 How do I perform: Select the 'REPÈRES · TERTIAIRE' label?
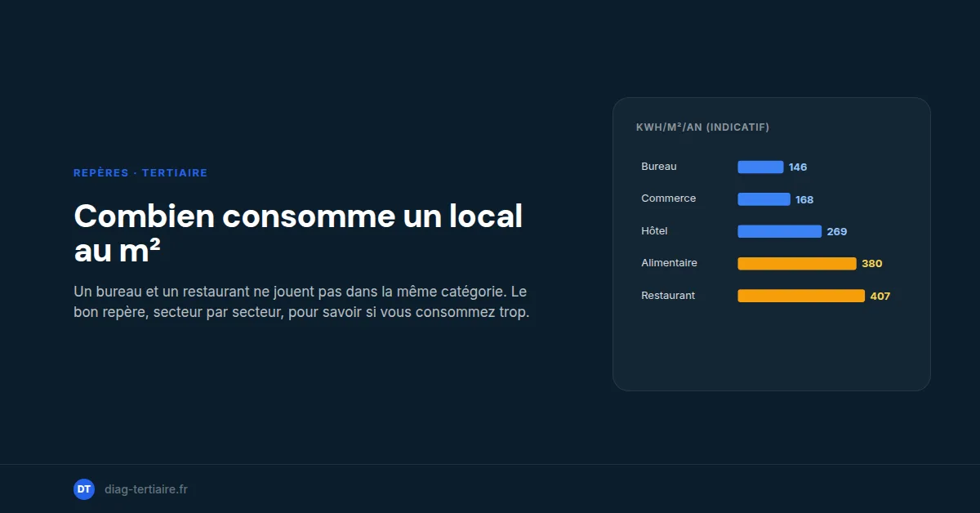(x=140, y=173)
